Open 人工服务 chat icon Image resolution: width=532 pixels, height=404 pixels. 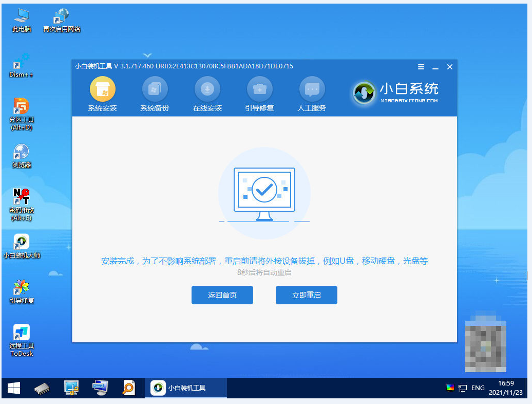312,90
